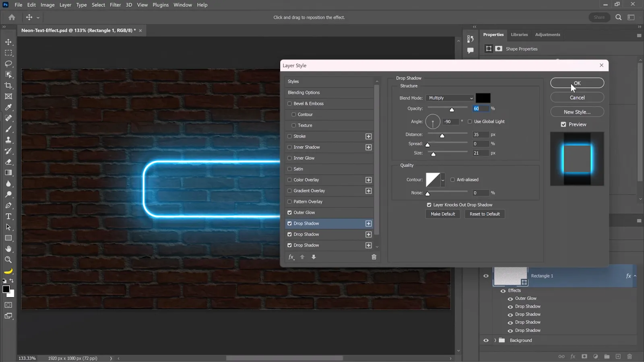Uncheck the Preview checkbox
Image resolution: width=644 pixels, height=362 pixels.
[x=563, y=125]
